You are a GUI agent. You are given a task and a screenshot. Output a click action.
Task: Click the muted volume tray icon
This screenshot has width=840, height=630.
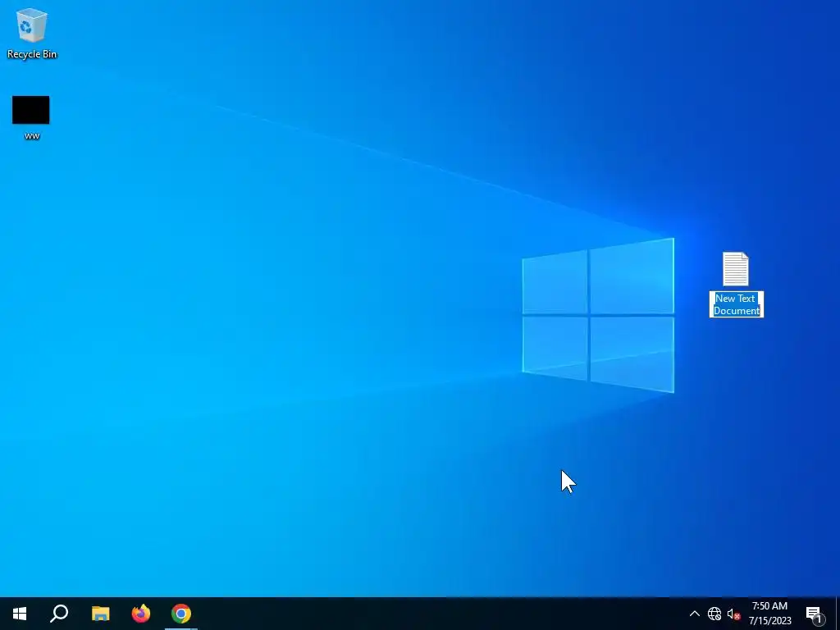tap(733, 614)
